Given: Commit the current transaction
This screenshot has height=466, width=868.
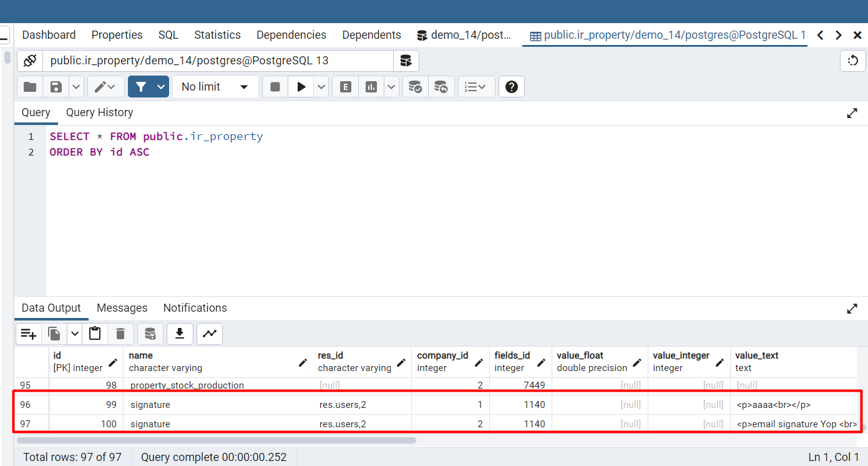Looking at the screenshot, I should [416, 86].
